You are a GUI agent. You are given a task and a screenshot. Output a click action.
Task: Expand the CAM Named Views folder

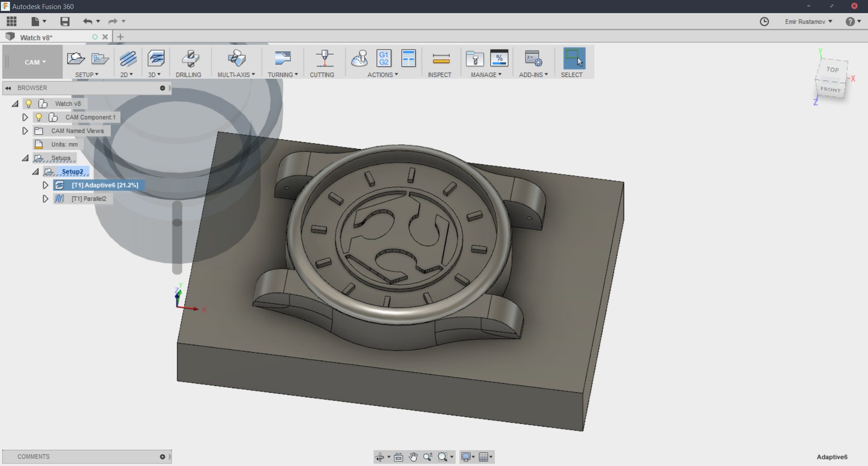(25, 131)
